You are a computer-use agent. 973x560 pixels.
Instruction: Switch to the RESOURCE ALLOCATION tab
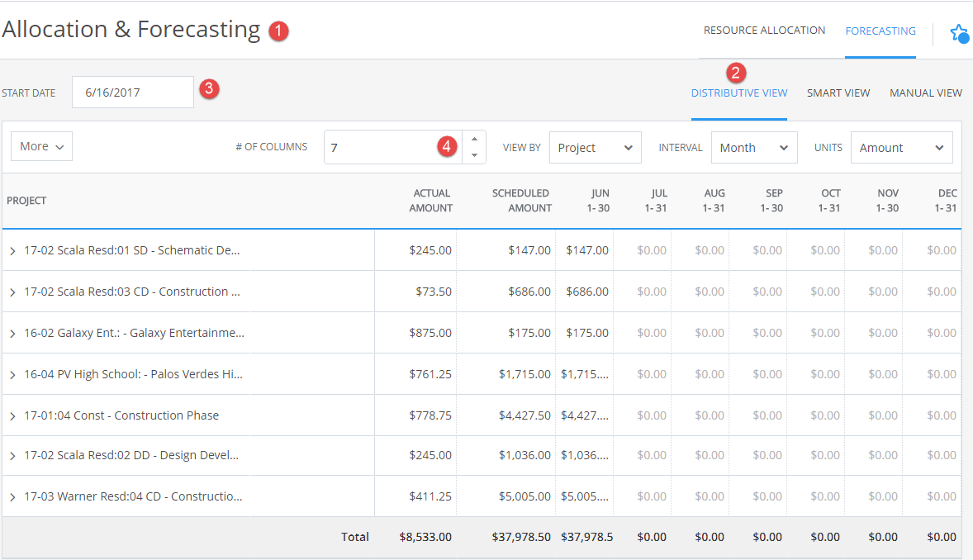tap(764, 30)
